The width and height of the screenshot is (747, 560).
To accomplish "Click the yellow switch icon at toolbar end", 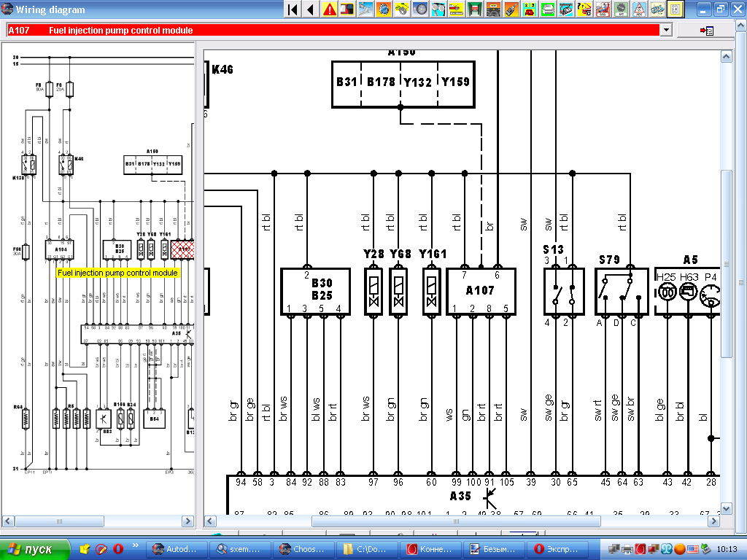I will 676,9.
